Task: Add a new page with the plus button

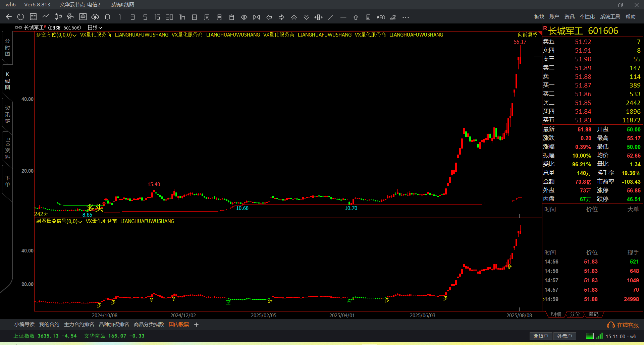Action: pos(196,325)
